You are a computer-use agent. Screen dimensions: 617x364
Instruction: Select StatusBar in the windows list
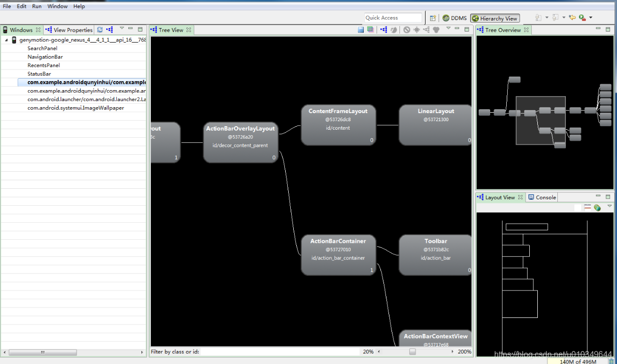coord(39,74)
